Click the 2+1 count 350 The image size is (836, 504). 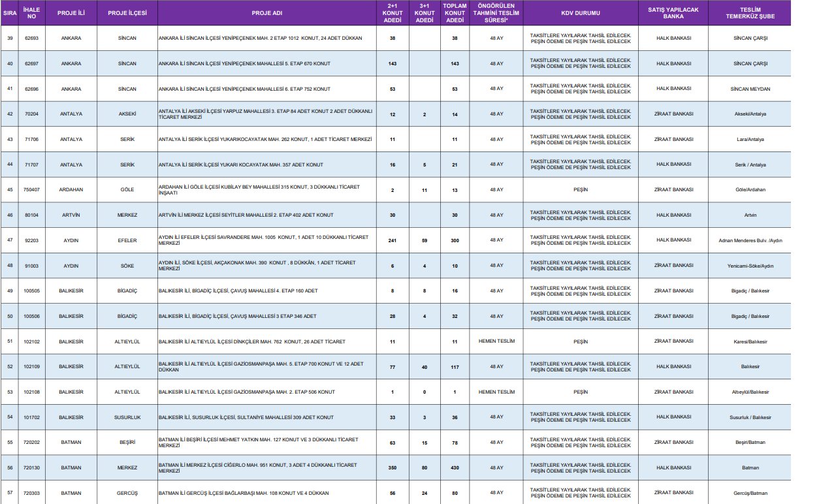[x=393, y=468]
